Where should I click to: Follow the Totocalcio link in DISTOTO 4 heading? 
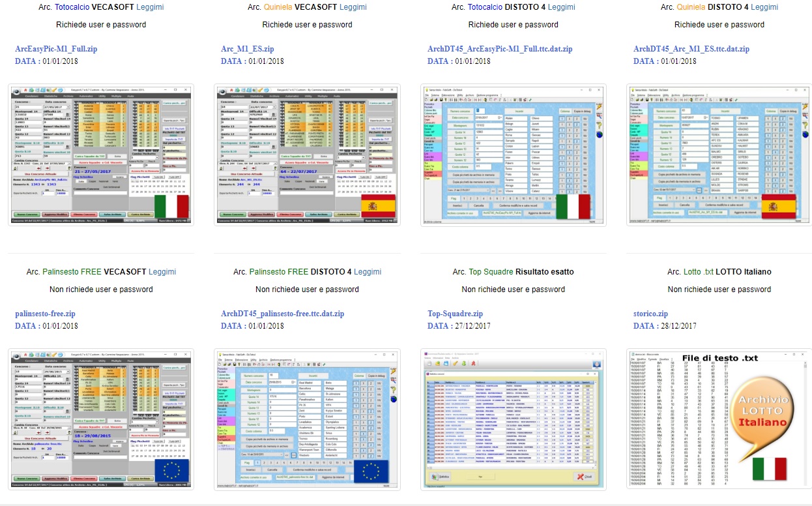point(486,7)
